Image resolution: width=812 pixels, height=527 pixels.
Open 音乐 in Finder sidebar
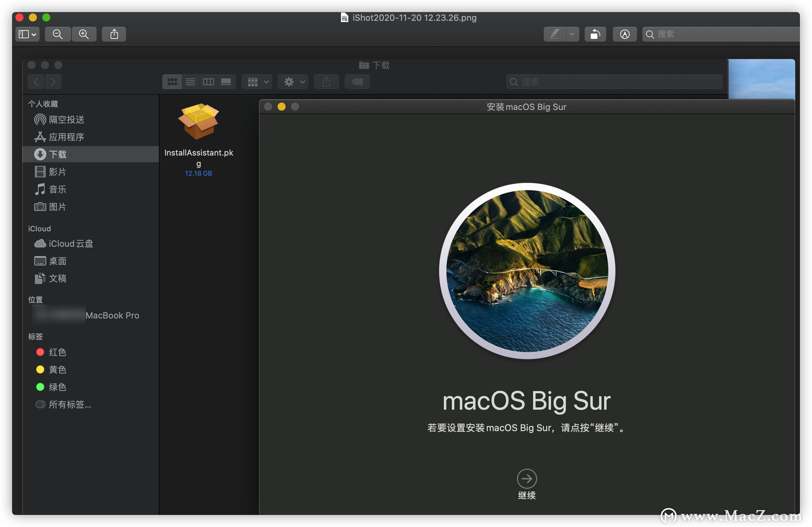click(x=91, y=189)
